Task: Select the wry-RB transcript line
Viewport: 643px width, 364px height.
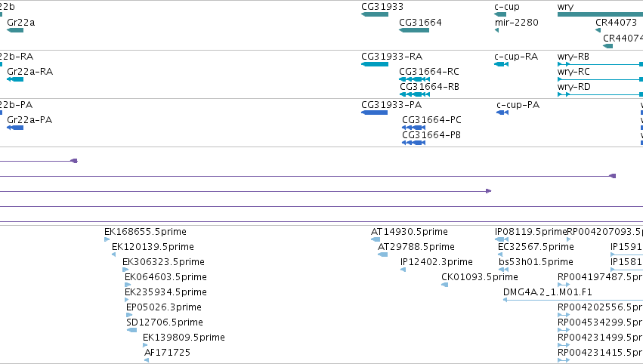Action: tap(601, 64)
